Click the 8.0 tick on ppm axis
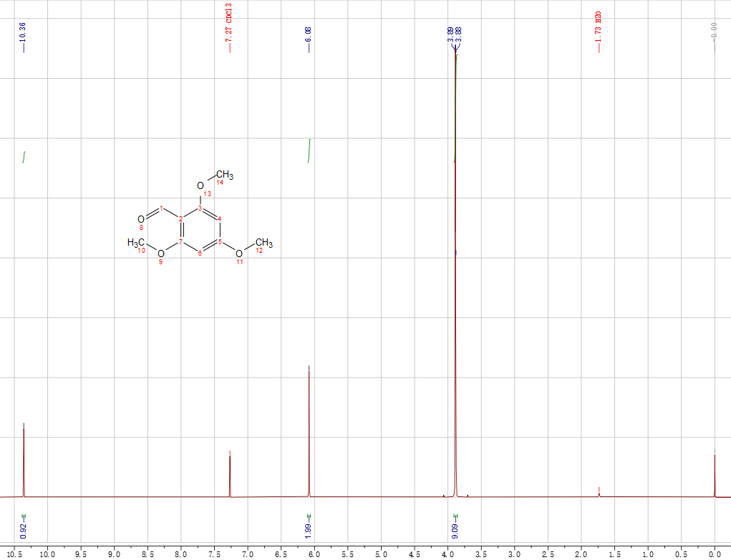Image resolution: width=731 pixels, height=560 pixels. coord(180,554)
